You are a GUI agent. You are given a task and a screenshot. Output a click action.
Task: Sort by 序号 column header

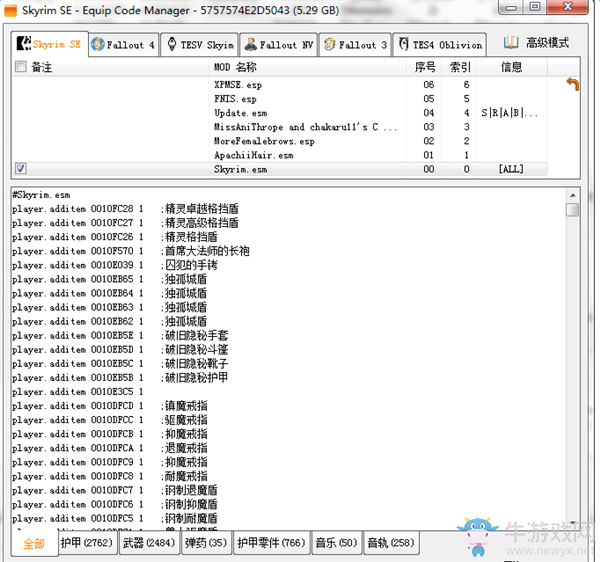click(x=424, y=67)
